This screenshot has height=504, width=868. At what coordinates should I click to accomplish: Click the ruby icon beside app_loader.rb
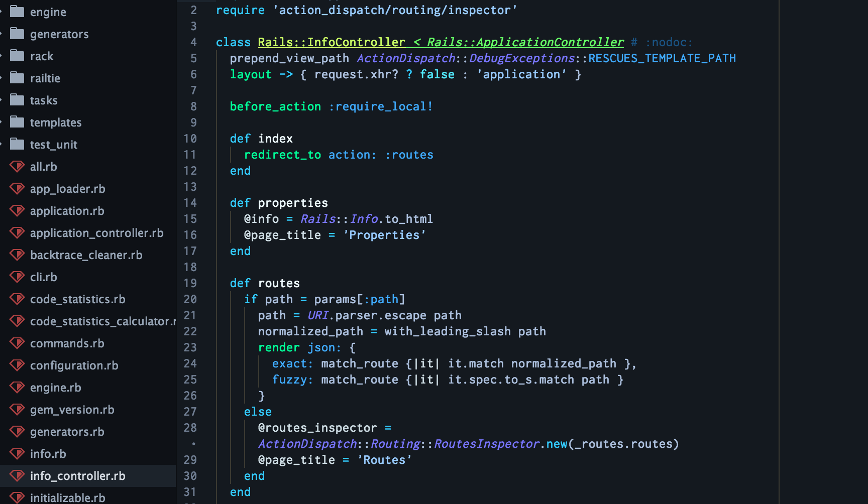17,188
